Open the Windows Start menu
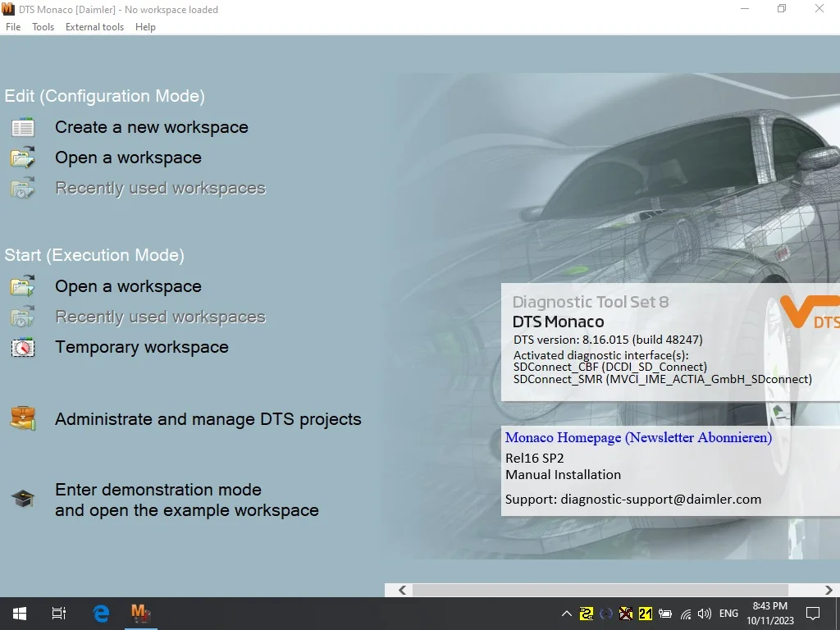The width and height of the screenshot is (840, 630). click(x=20, y=614)
